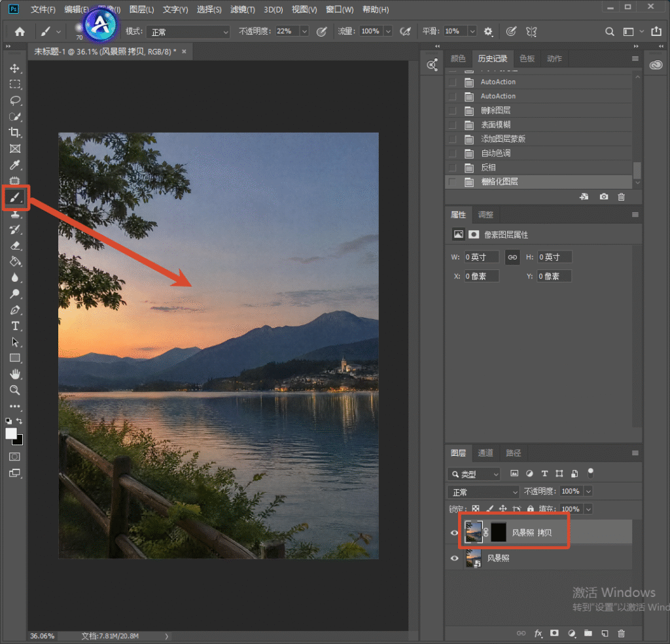The height and width of the screenshot is (644, 670).
Task: Open the 文件(F) menu
Action: [43, 9]
